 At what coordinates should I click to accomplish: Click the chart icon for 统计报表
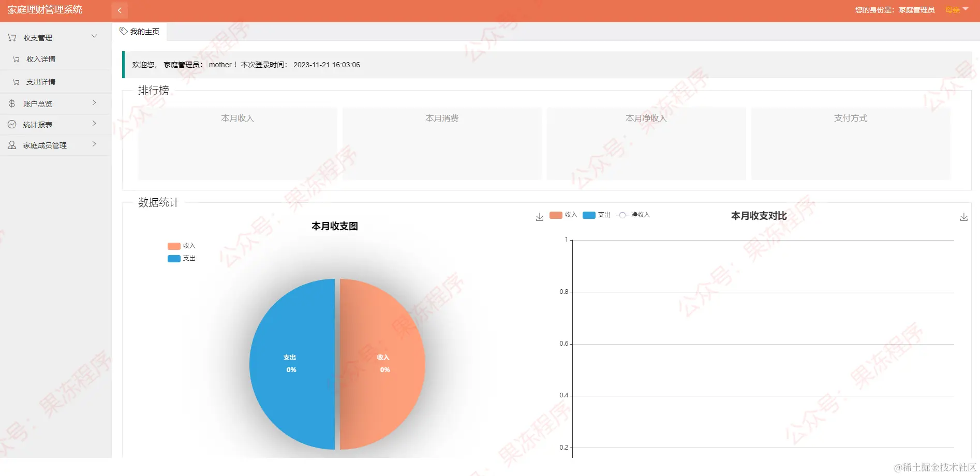pyautogui.click(x=12, y=124)
